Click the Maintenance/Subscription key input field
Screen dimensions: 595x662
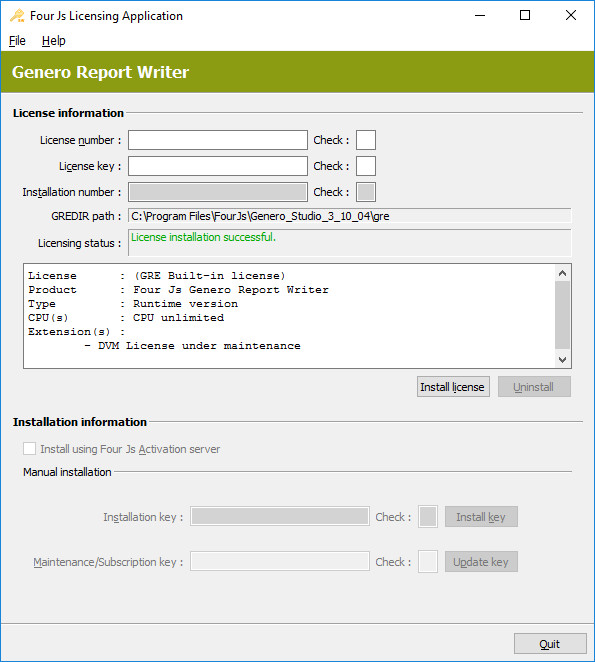tap(280, 562)
